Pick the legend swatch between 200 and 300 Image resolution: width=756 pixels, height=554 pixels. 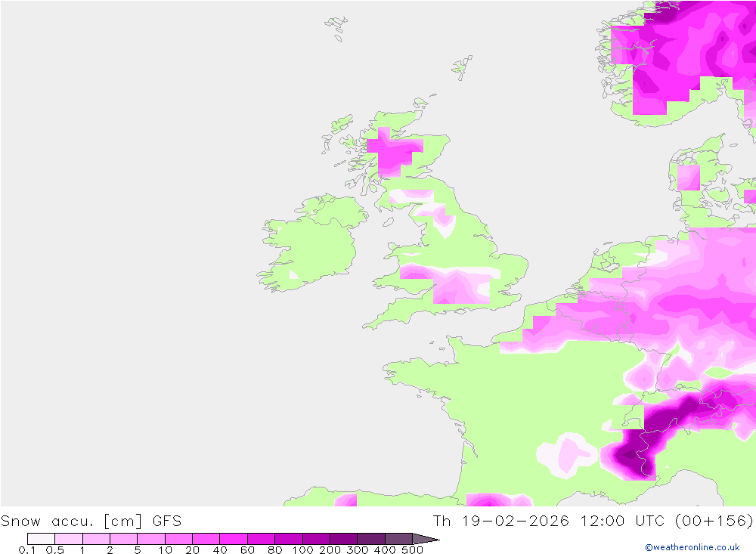point(343,539)
